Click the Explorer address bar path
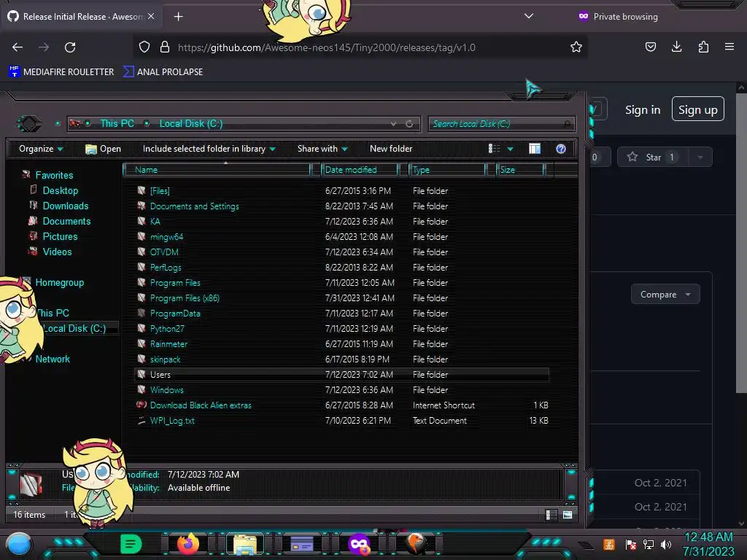 (x=243, y=124)
